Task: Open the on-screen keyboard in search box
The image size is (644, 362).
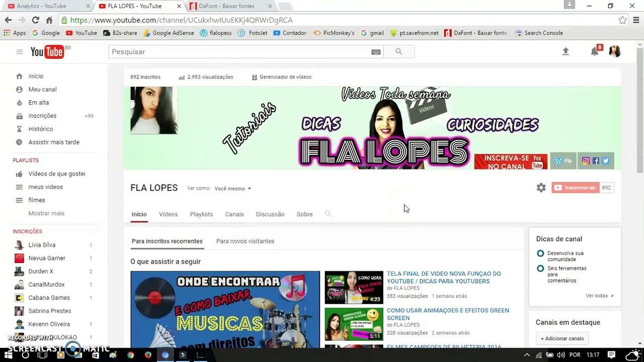Action: click(376, 52)
